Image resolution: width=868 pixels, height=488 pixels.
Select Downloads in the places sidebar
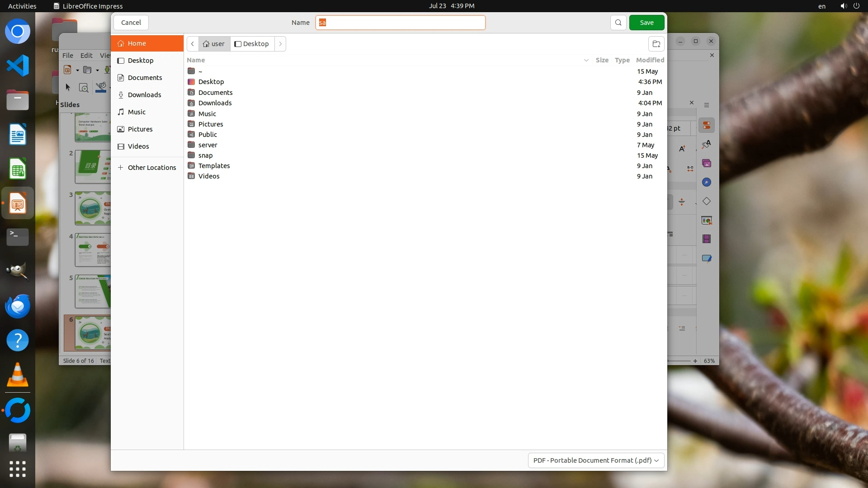click(144, 95)
